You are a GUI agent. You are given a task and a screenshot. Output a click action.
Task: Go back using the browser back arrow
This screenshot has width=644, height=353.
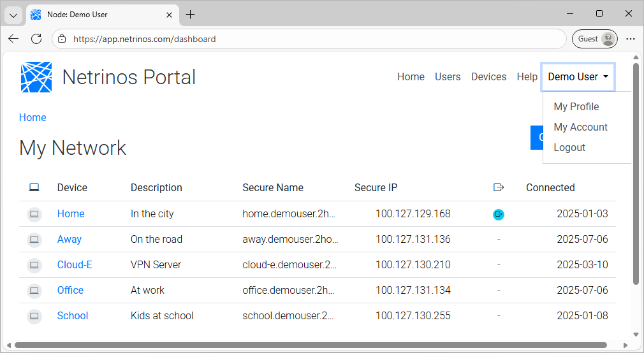click(x=13, y=39)
